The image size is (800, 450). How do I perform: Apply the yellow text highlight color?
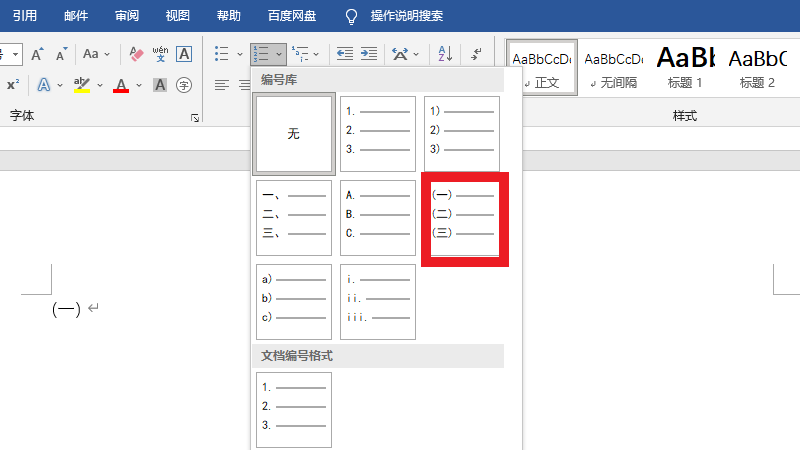point(81,85)
